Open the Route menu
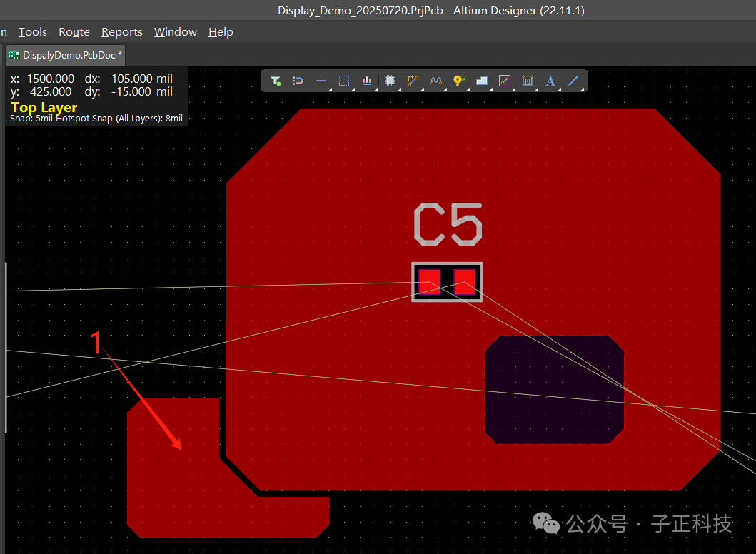This screenshot has height=554, width=756. (x=74, y=32)
